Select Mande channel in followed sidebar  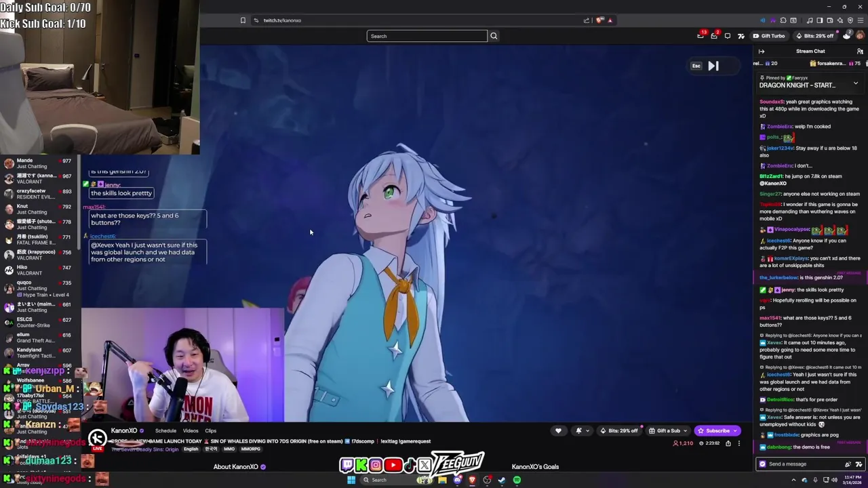40,163
